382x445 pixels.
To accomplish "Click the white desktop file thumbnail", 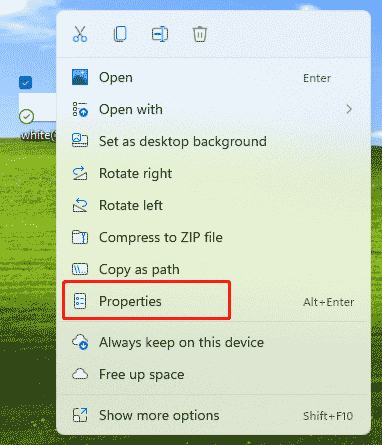I will point(37,107).
